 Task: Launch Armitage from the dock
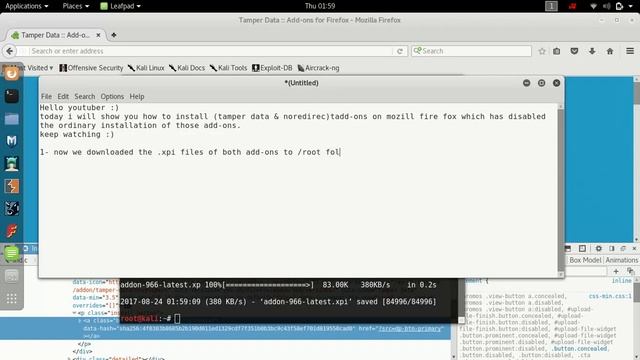11,164
